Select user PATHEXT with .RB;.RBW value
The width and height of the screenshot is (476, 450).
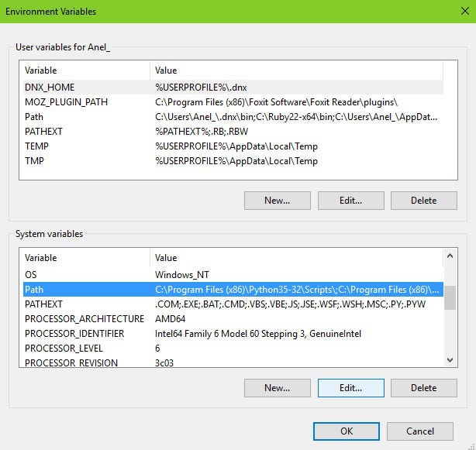[233, 132]
